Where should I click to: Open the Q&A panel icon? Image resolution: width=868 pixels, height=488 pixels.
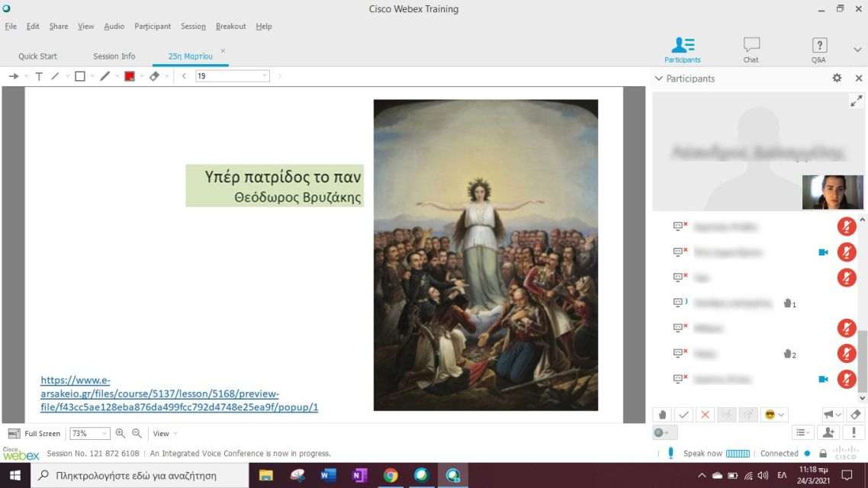coord(818,50)
